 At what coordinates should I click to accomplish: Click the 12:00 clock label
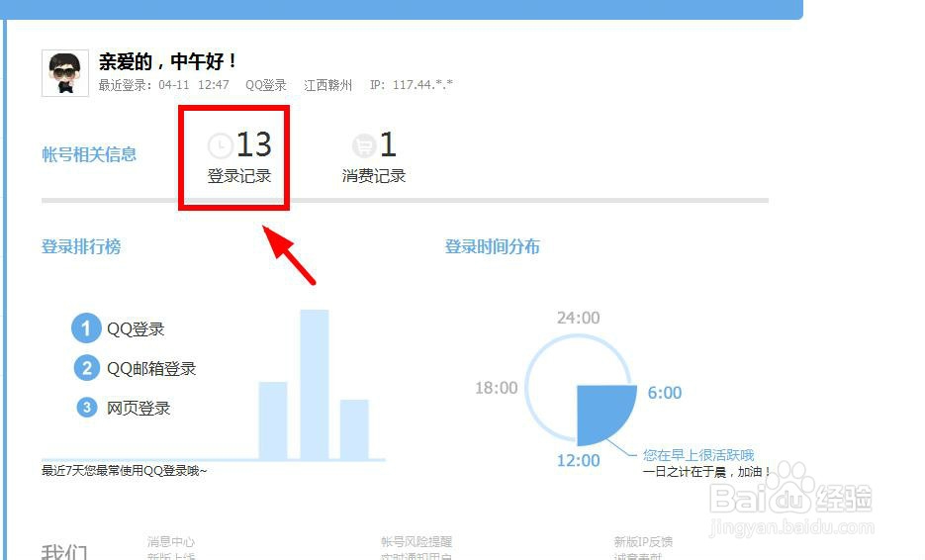[x=578, y=460]
